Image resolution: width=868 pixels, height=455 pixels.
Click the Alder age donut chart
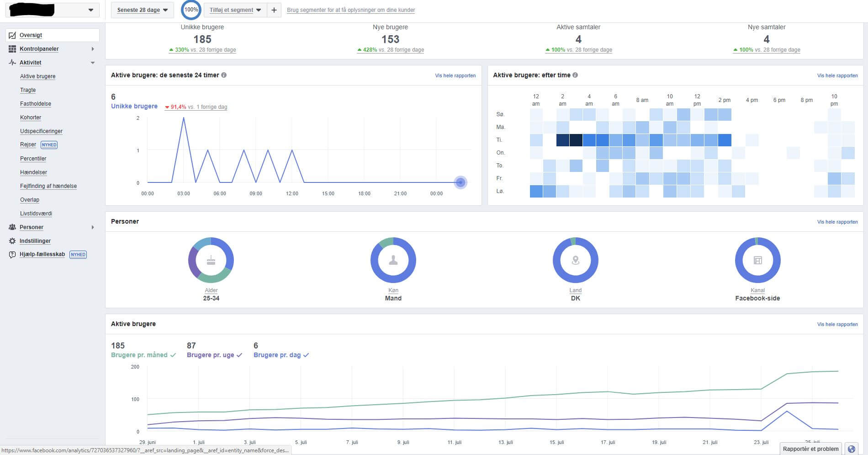tap(211, 260)
